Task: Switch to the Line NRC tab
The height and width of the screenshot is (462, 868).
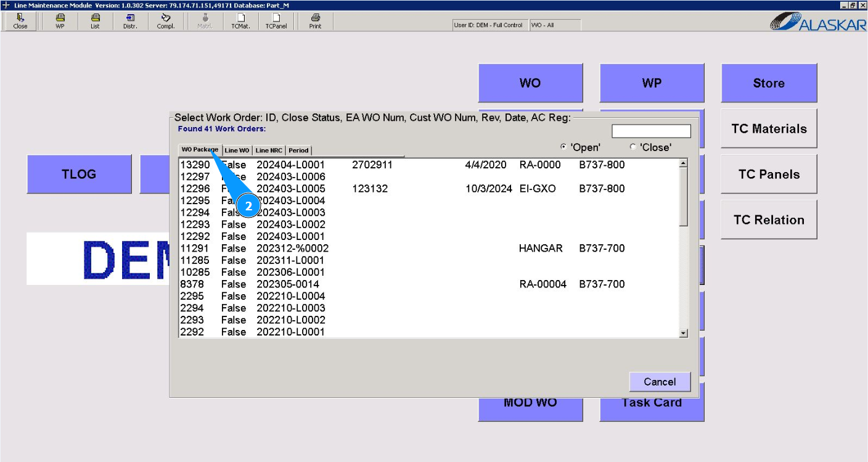Action: [x=269, y=151]
